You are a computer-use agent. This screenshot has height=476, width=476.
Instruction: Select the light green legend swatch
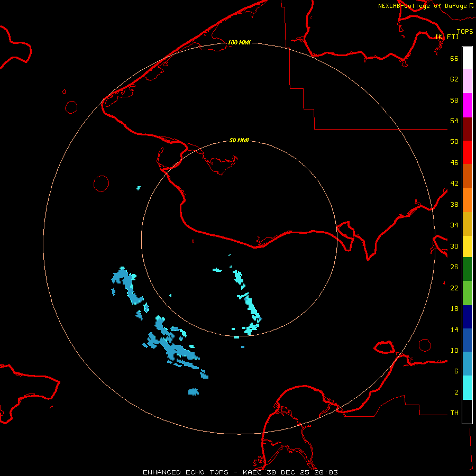467,293
